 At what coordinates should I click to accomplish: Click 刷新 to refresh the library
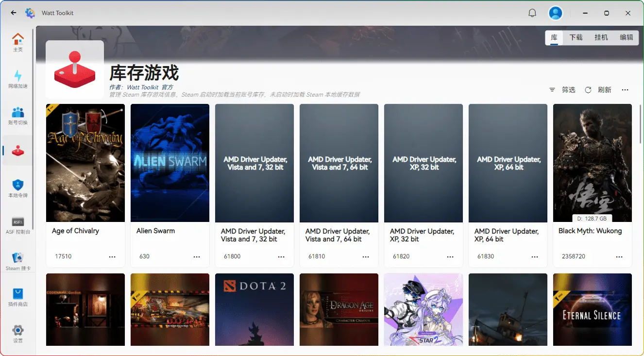tap(598, 90)
